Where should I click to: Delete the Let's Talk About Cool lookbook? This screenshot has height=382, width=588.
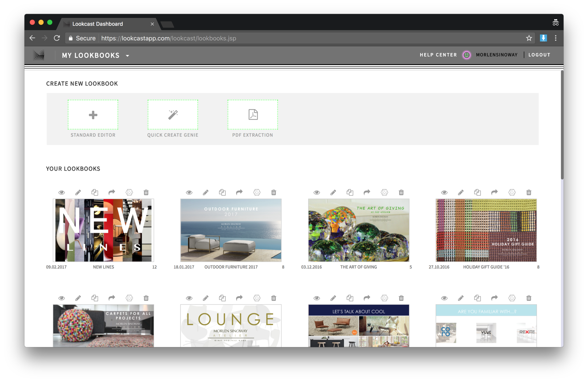tap(401, 298)
